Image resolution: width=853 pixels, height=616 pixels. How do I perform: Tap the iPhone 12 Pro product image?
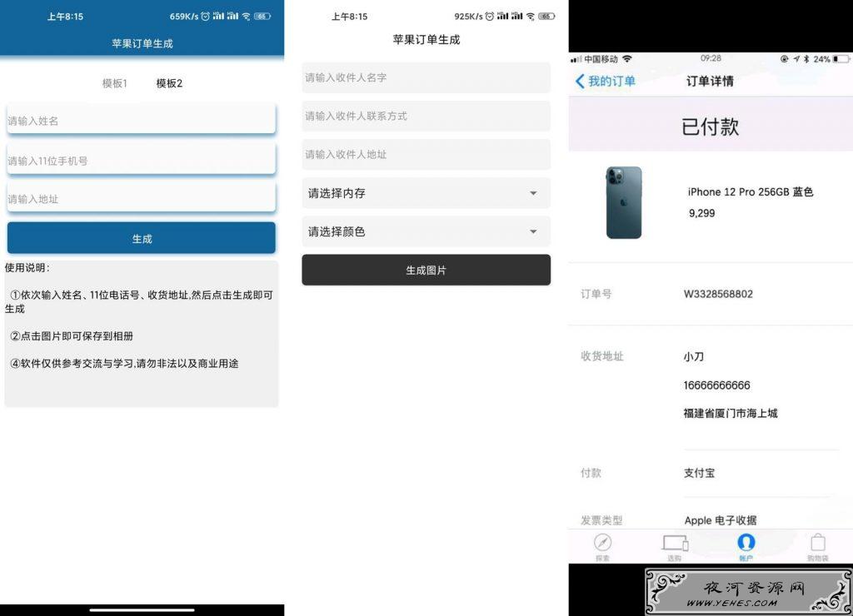pos(624,202)
